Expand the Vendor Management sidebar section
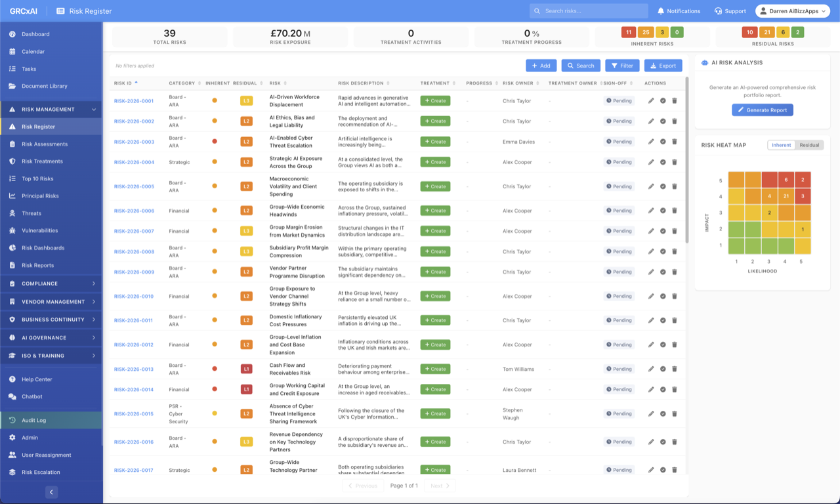Viewport: 840px width, 504px height. [x=51, y=302]
